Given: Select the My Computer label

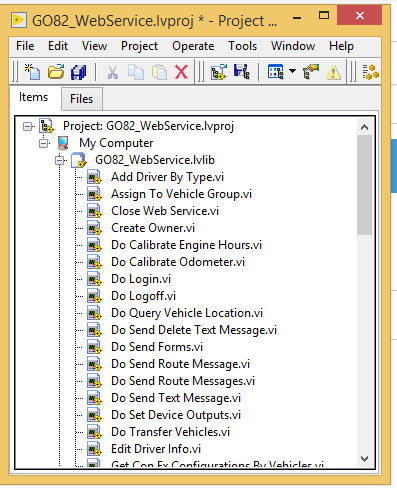Looking at the screenshot, I should 116,143.
